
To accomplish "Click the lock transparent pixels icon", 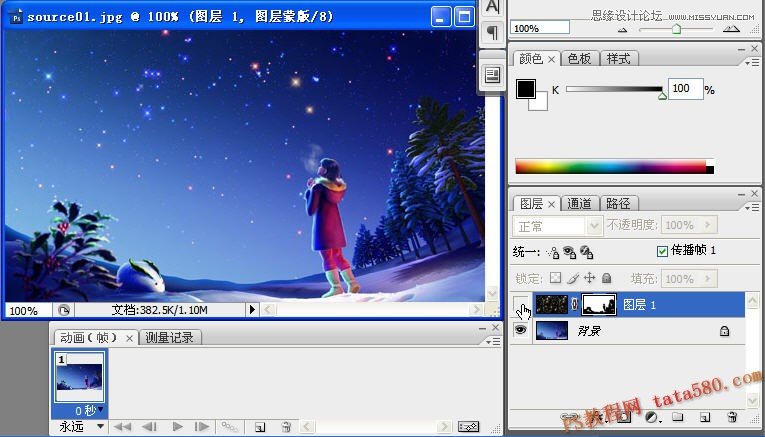I will pos(555,278).
